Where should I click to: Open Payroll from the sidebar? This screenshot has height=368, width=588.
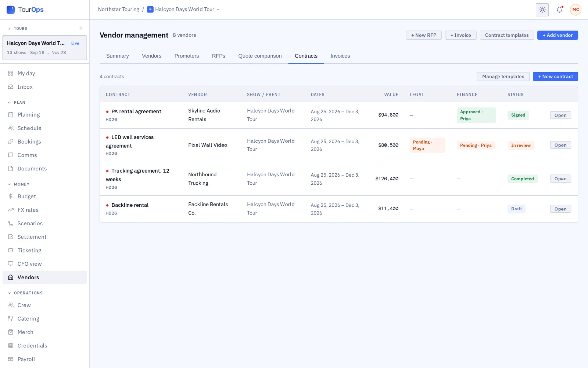[x=45, y=359]
